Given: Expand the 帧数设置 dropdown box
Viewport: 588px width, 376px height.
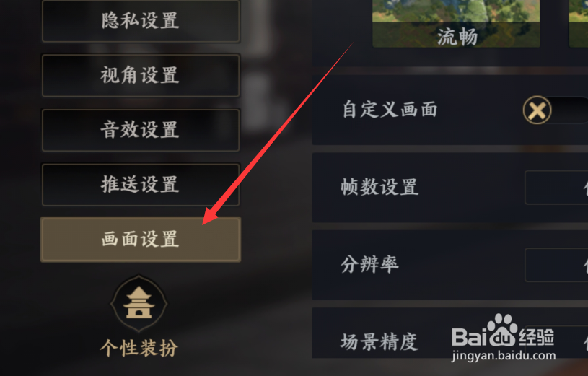Looking at the screenshot, I should pyautogui.click(x=556, y=187).
